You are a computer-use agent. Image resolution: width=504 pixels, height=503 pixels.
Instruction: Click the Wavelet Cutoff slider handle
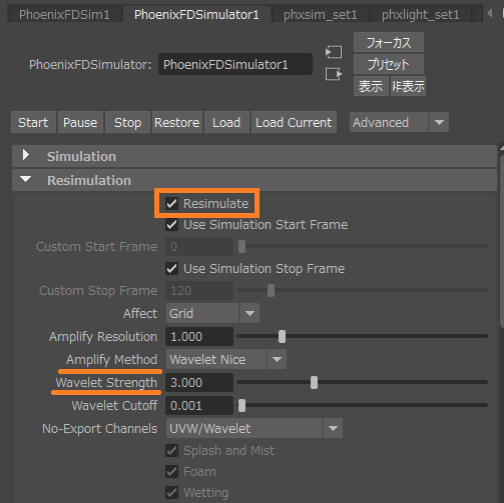242,405
